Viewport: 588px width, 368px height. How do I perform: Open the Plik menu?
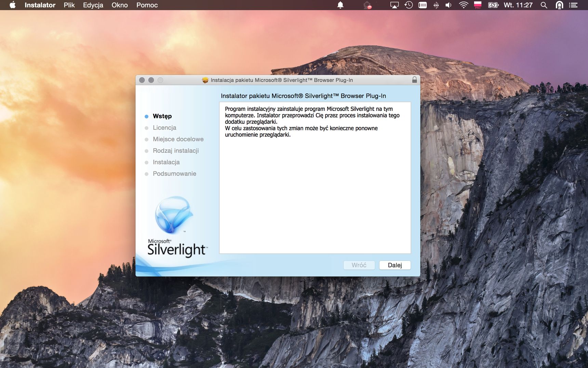[x=69, y=5]
